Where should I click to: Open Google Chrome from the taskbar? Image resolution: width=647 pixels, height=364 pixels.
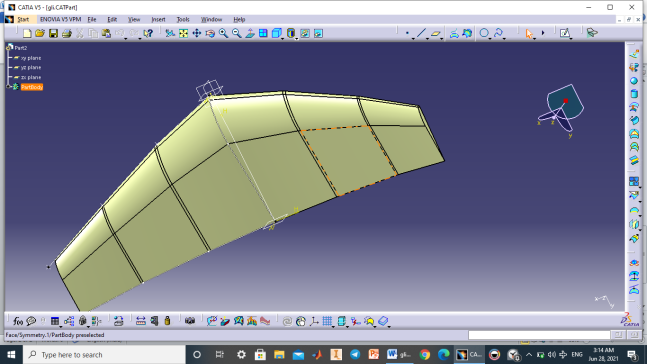(x=425, y=355)
